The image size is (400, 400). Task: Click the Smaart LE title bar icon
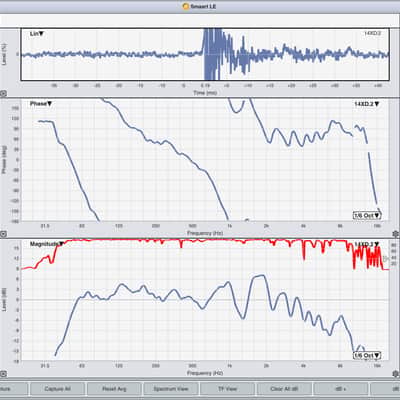tap(186, 6)
